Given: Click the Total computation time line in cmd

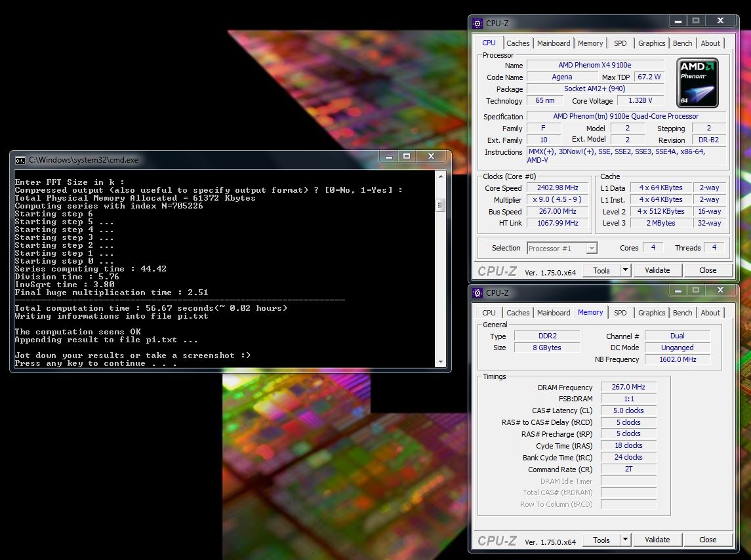Looking at the screenshot, I should (x=151, y=308).
